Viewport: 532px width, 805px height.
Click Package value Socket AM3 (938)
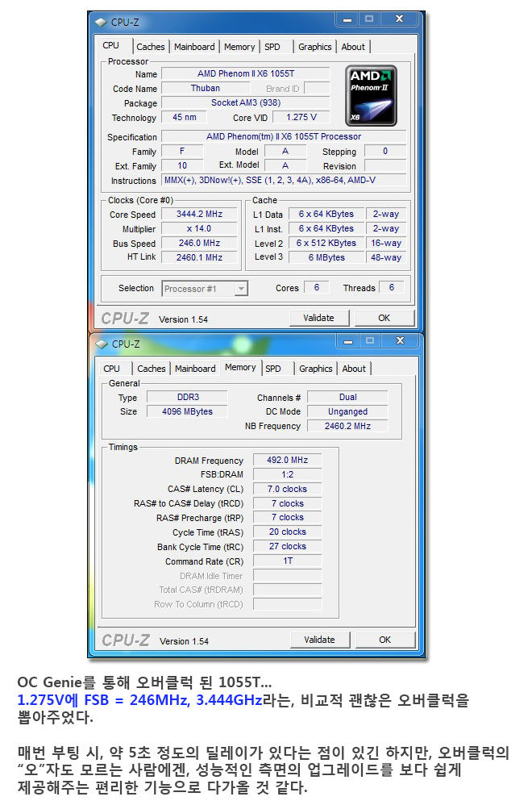tap(246, 102)
